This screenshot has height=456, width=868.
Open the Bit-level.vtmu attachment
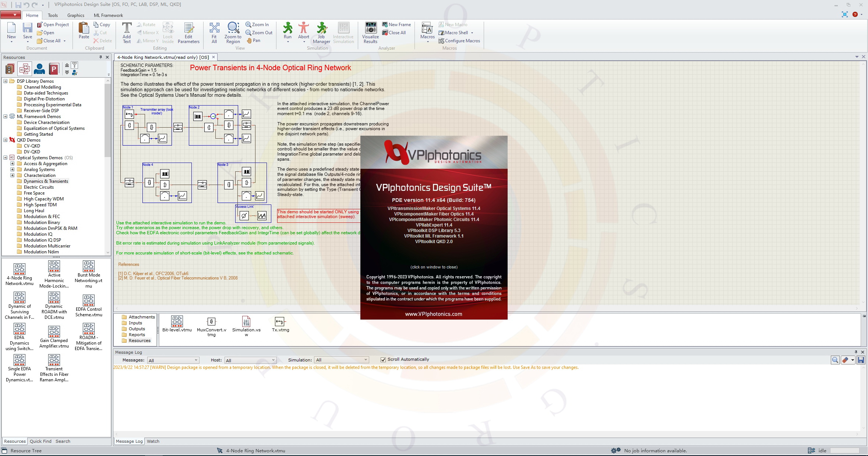tap(177, 324)
